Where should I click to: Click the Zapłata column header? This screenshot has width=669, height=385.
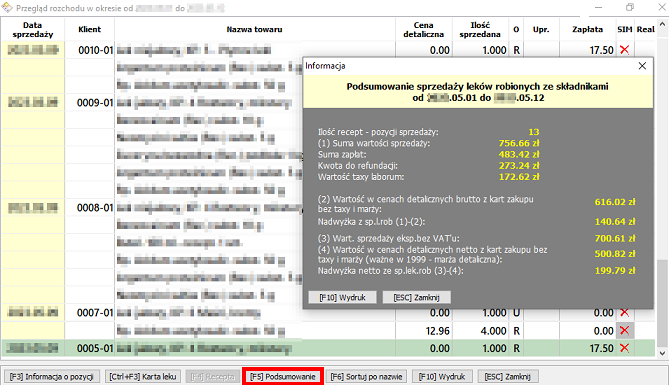tap(588, 29)
